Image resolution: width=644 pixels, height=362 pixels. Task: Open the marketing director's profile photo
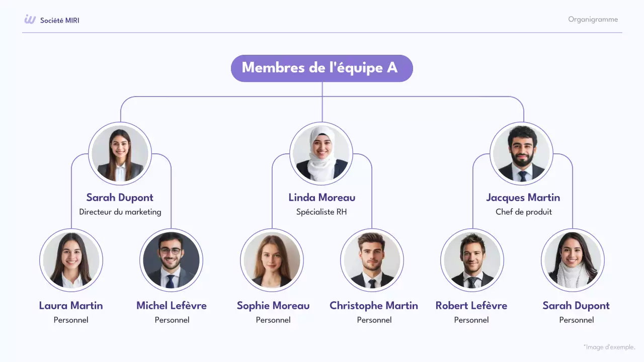tap(120, 153)
